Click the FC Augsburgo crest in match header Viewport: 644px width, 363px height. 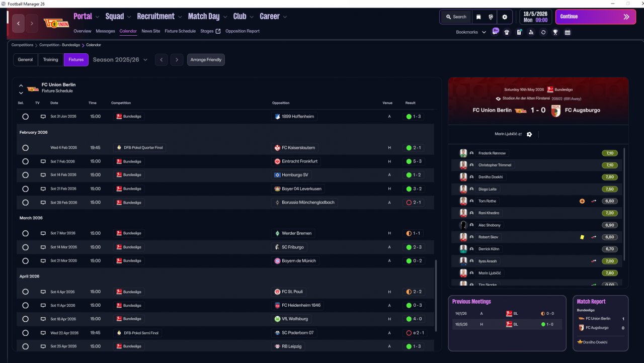tap(555, 111)
